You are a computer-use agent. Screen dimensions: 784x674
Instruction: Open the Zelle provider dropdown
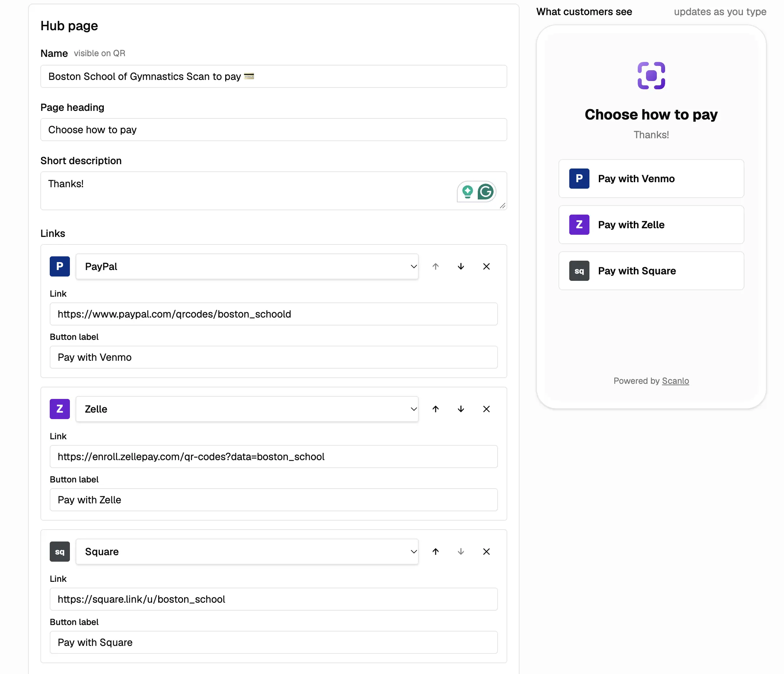click(247, 409)
